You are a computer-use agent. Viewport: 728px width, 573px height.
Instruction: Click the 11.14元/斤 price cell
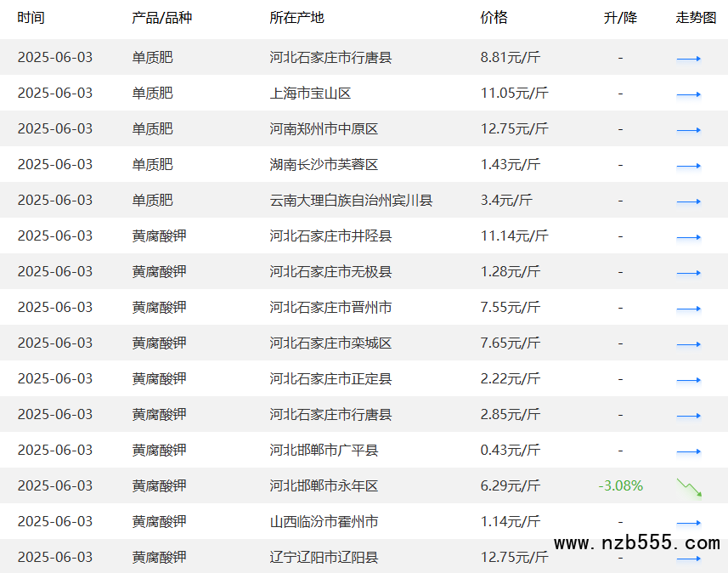pos(514,236)
